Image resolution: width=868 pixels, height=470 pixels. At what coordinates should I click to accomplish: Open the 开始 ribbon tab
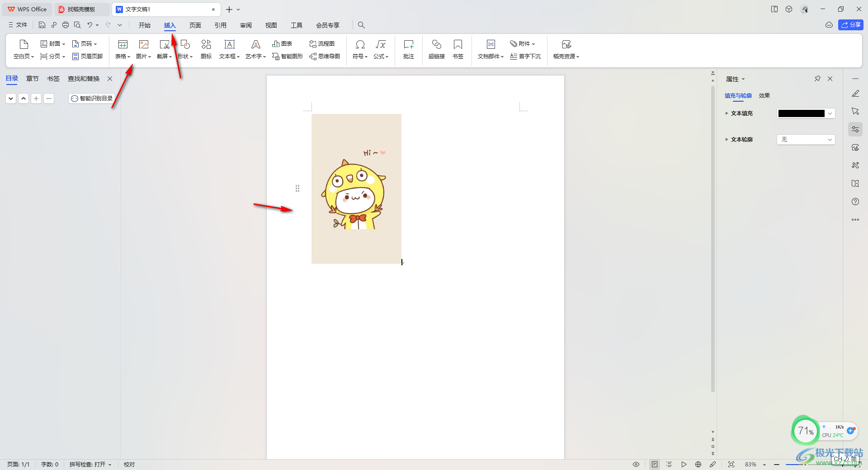pos(145,25)
